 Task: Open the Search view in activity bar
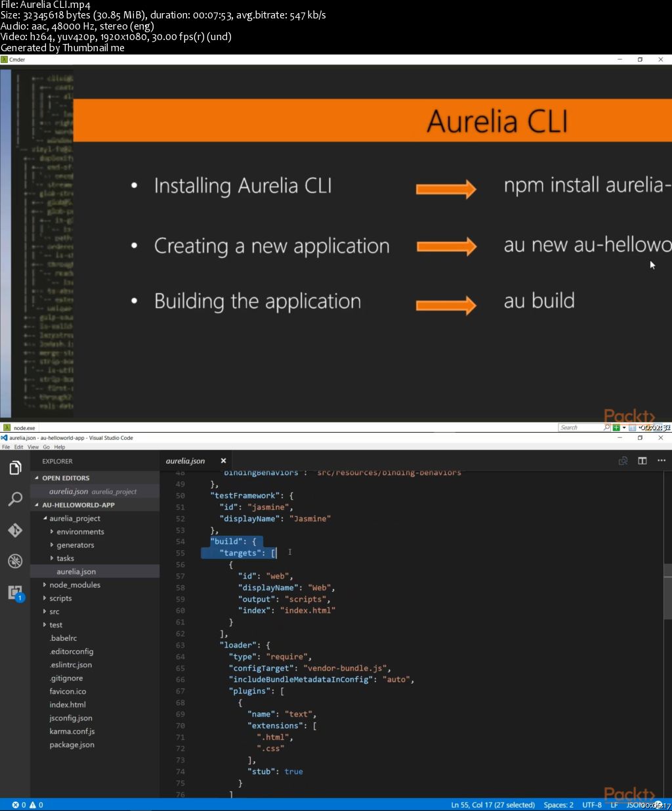(15, 499)
